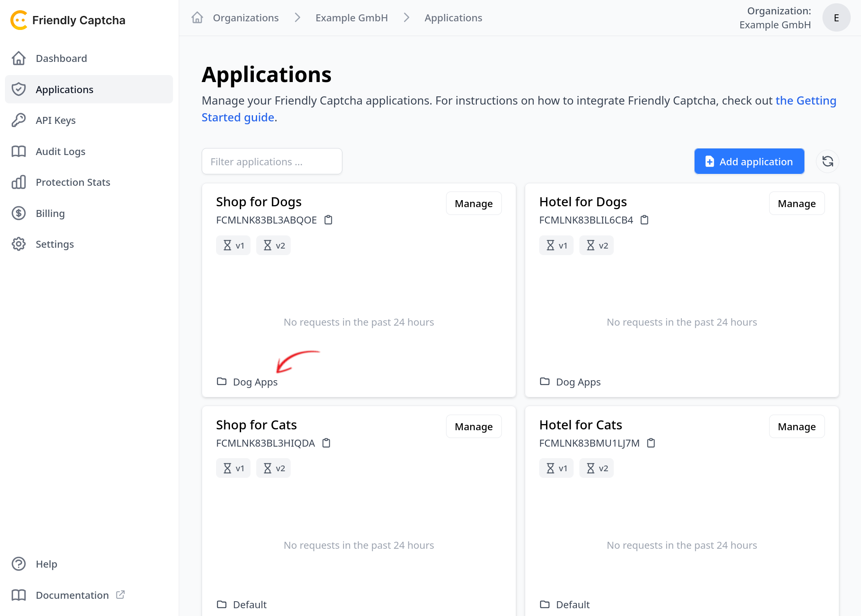Click v1 badge on Shop for Cats

233,468
